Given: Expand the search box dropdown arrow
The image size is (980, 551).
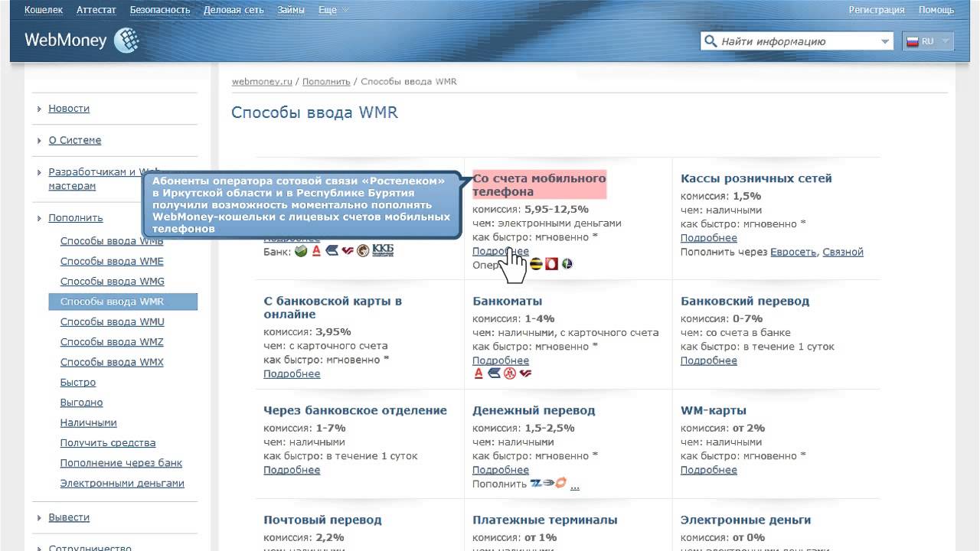Looking at the screenshot, I should click(x=885, y=41).
